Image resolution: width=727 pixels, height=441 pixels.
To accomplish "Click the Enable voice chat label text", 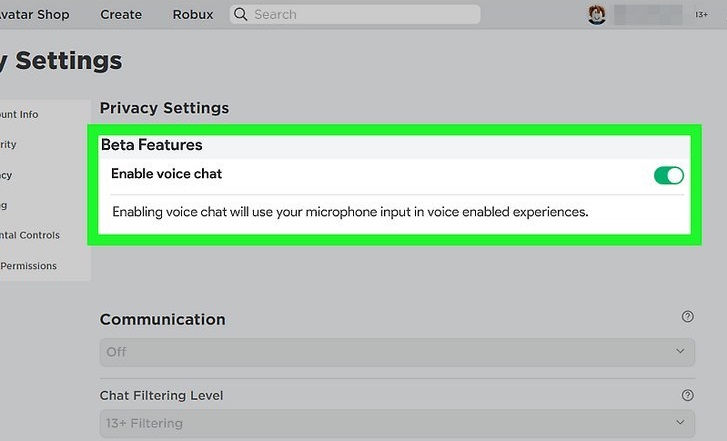I will 166,174.
